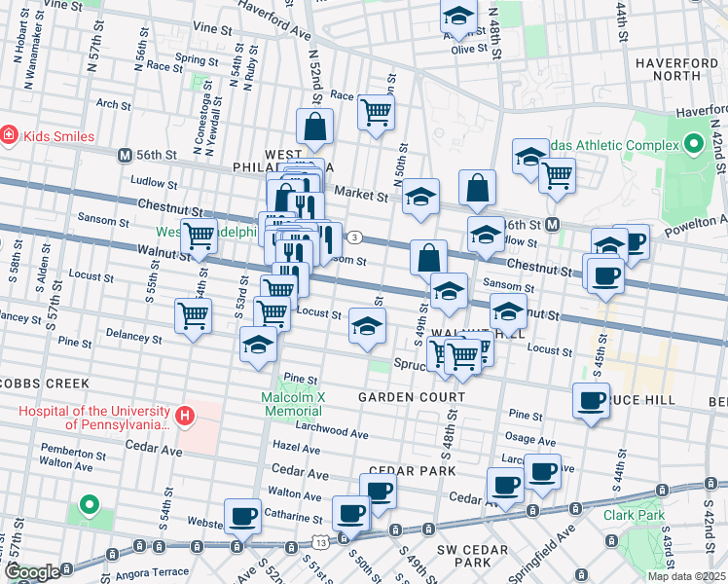This screenshot has width=728, height=584.
Task: Select the coffee cup marker on Larchwood Ave
Action: (542, 473)
